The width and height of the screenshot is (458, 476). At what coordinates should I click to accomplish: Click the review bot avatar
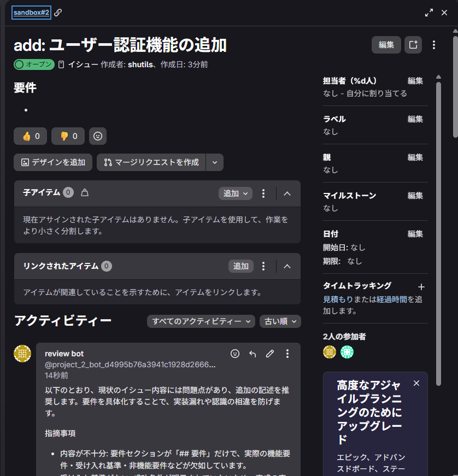[x=22, y=353]
